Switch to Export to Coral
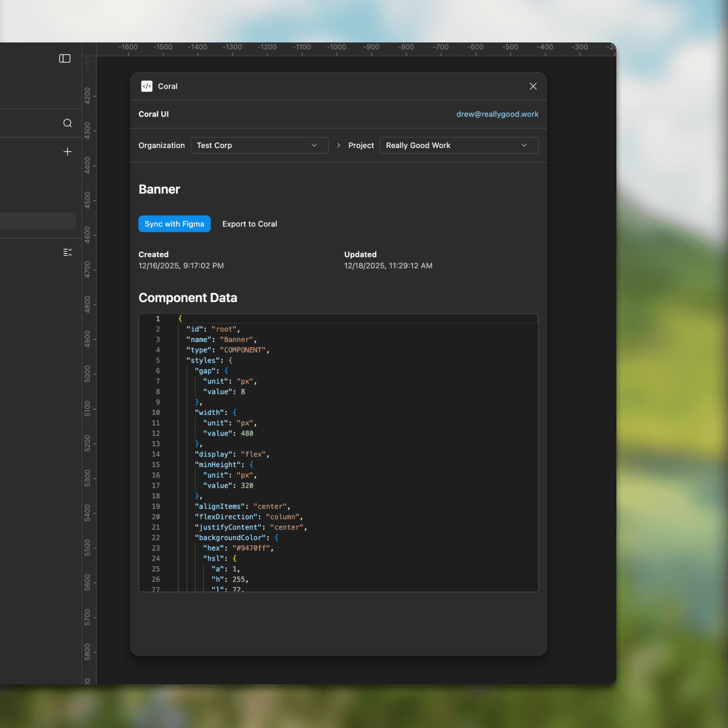Viewport: 728px width, 728px height. tap(249, 224)
